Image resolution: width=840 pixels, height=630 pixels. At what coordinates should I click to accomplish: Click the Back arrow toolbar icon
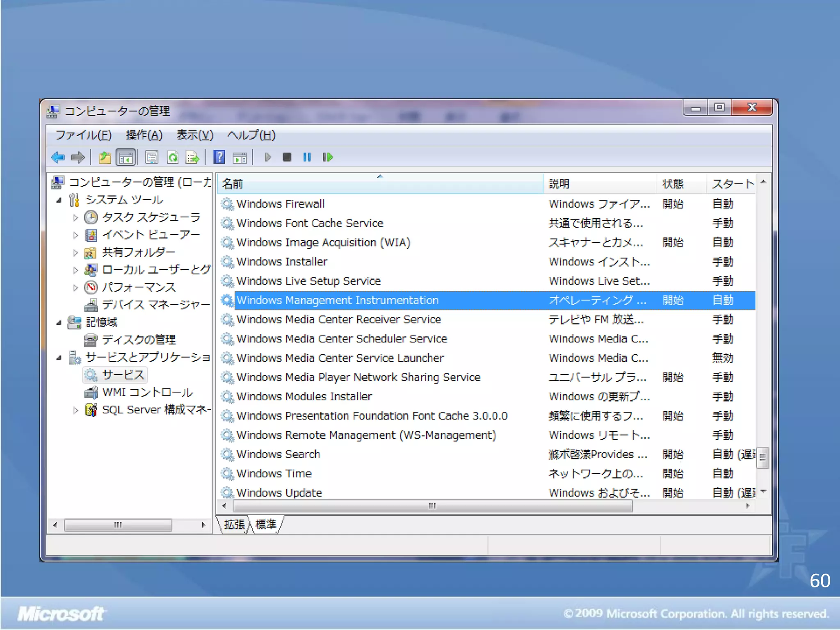click(58, 157)
